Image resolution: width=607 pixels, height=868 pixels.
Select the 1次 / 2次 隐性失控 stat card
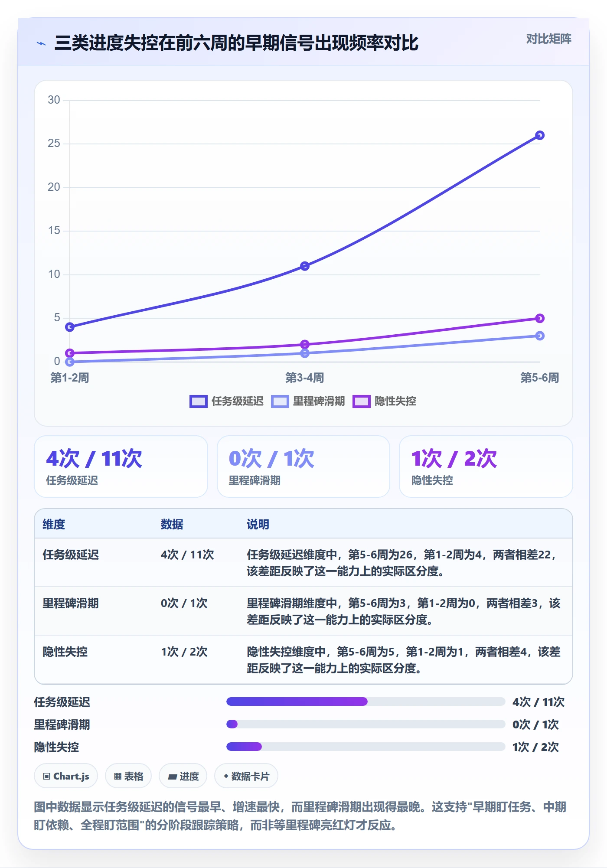tap(486, 467)
